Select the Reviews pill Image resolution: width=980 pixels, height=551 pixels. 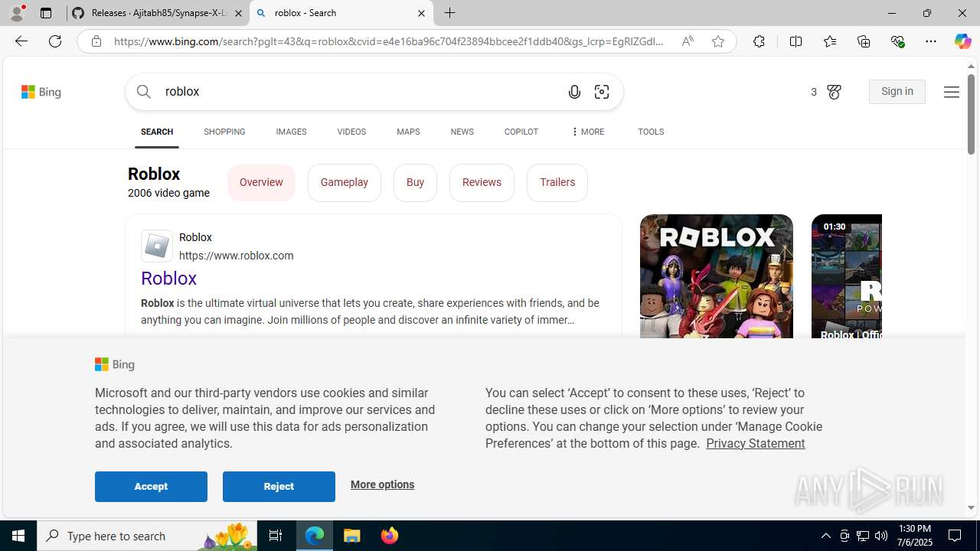tap(482, 182)
